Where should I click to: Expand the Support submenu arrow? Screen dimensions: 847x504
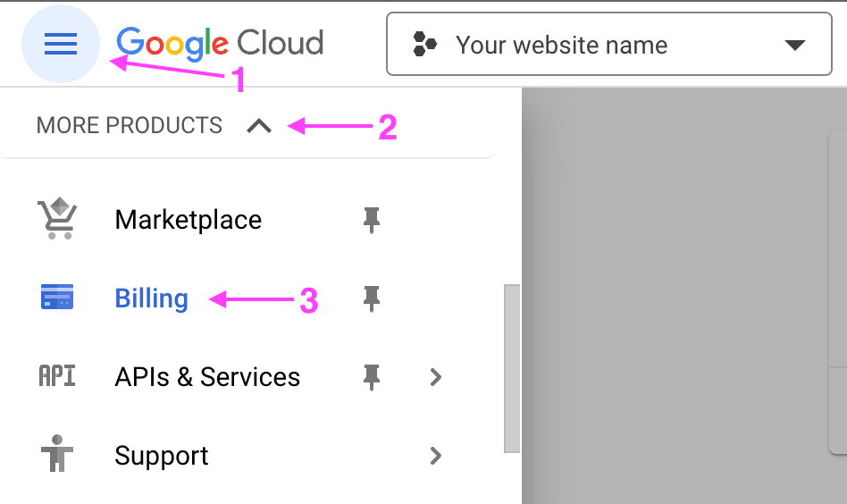(x=436, y=456)
